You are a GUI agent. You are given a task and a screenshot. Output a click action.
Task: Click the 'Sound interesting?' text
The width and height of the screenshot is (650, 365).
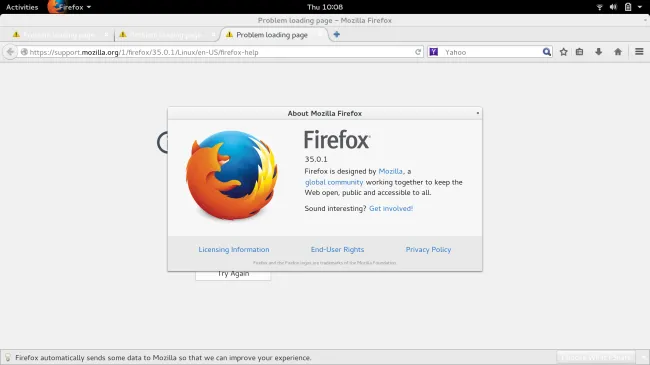(335, 208)
